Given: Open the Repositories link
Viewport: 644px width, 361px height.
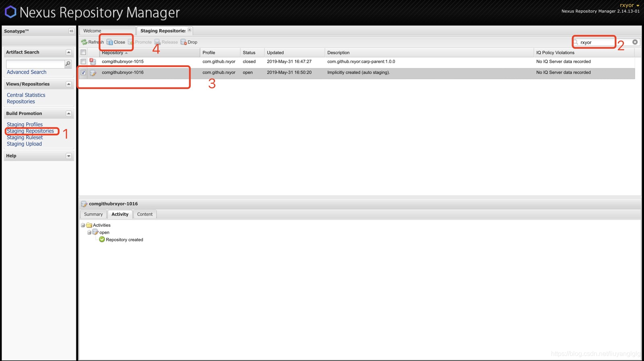Looking at the screenshot, I should 21,102.
